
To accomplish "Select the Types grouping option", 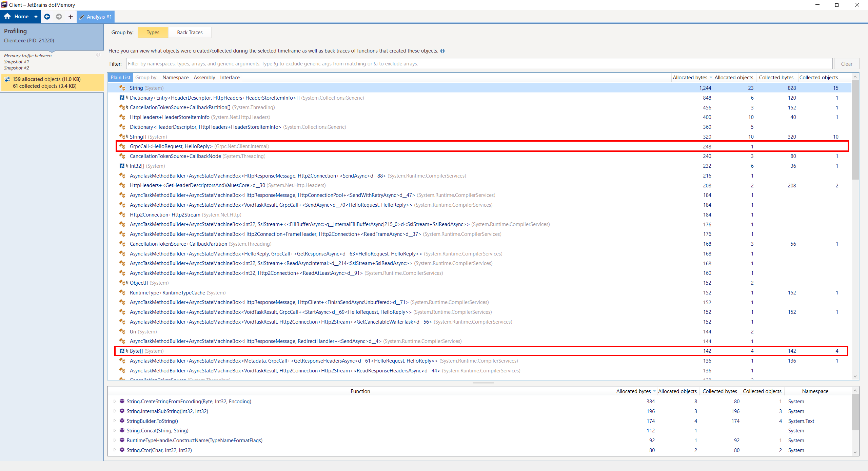I will tap(153, 32).
